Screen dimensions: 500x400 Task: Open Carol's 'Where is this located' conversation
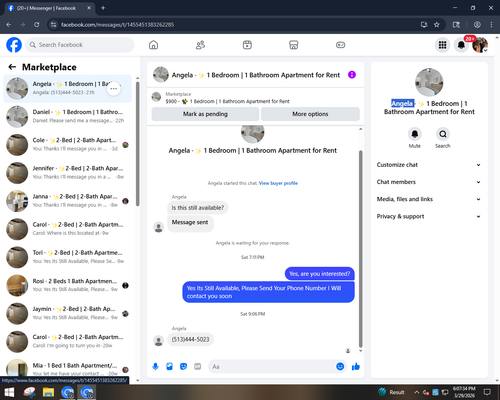67,229
